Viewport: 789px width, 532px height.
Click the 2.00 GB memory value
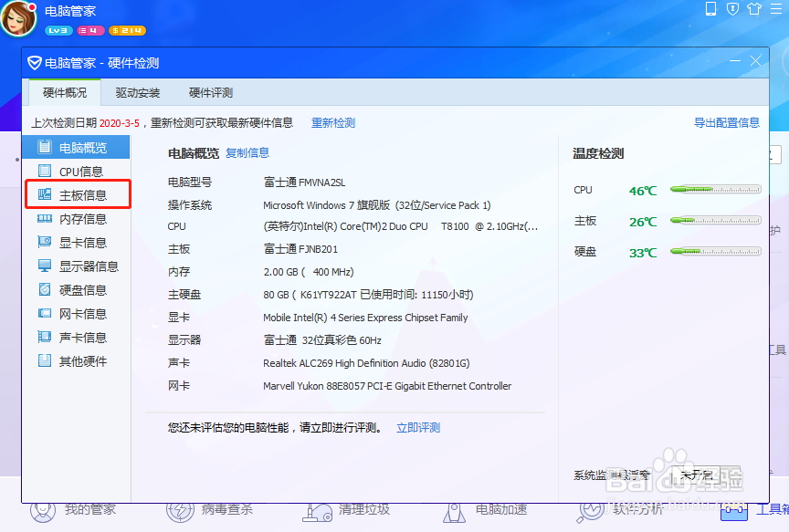click(x=309, y=272)
